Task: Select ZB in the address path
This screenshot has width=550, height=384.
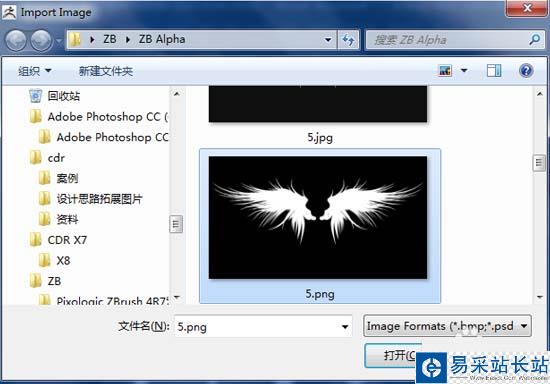Action: [x=110, y=39]
